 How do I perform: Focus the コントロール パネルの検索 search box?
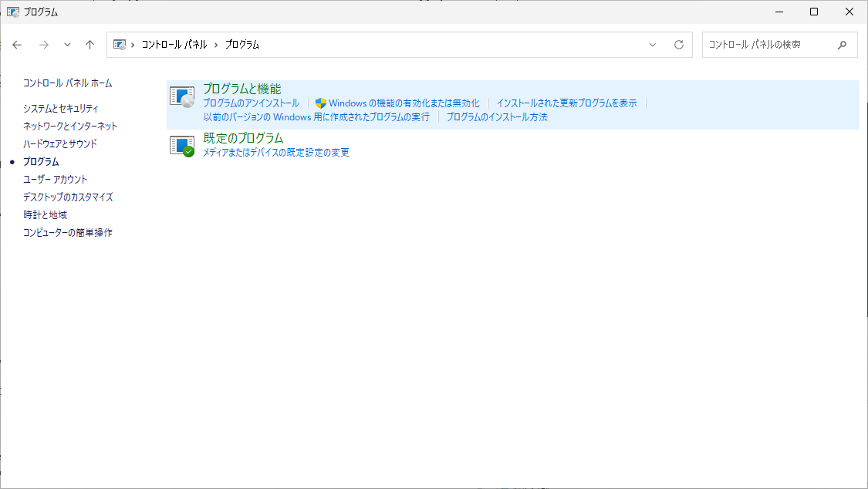click(x=780, y=45)
